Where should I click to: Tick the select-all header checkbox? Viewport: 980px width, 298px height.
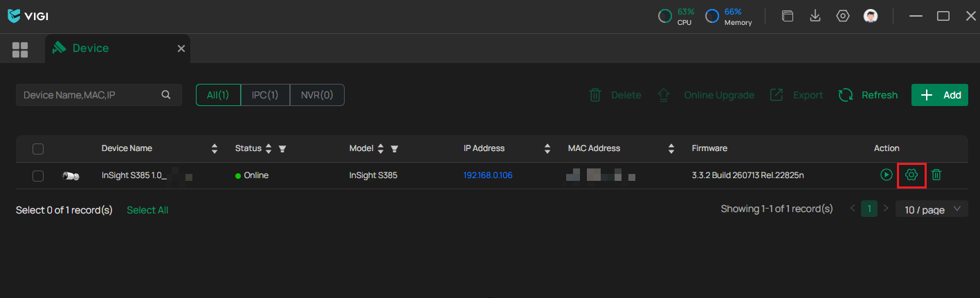(38, 148)
